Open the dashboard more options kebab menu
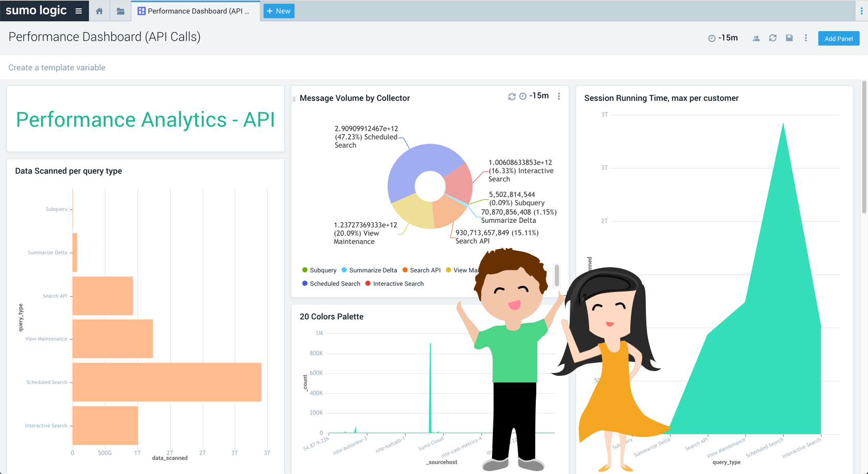 [x=805, y=38]
